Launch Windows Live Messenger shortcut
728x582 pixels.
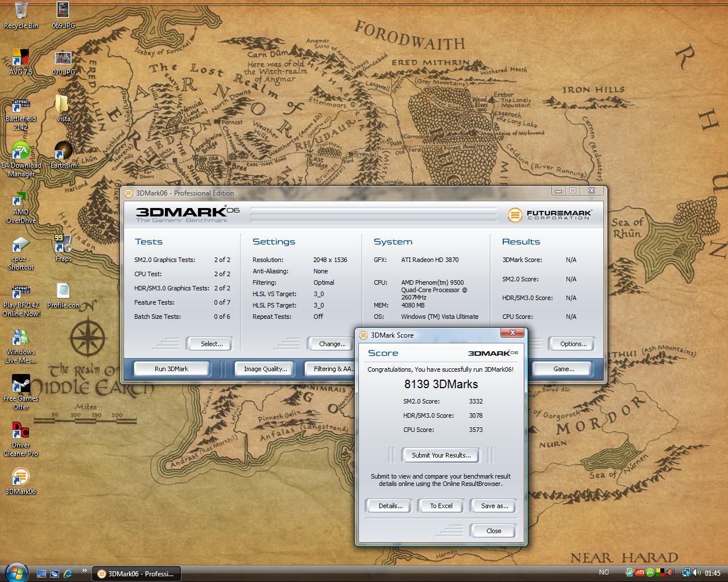pos(20,346)
